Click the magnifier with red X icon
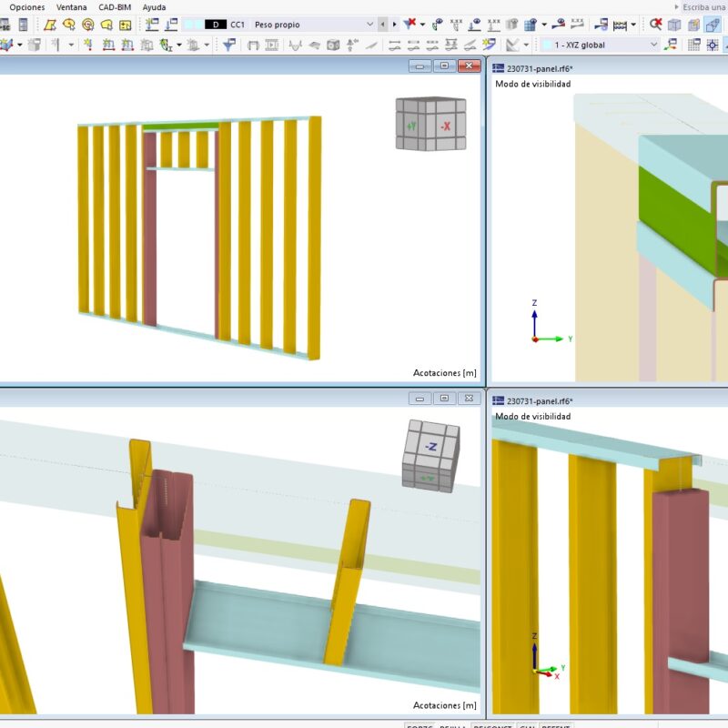 655,25
